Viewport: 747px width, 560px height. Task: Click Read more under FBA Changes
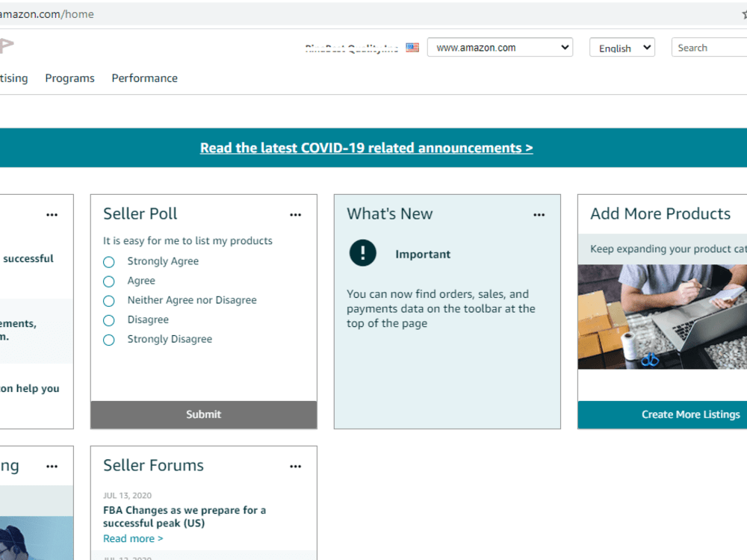tap(133, 538)
